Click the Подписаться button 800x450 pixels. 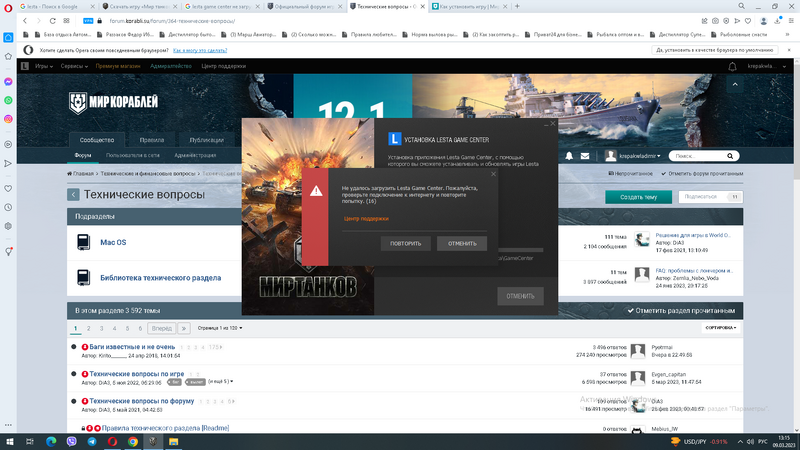710,197
